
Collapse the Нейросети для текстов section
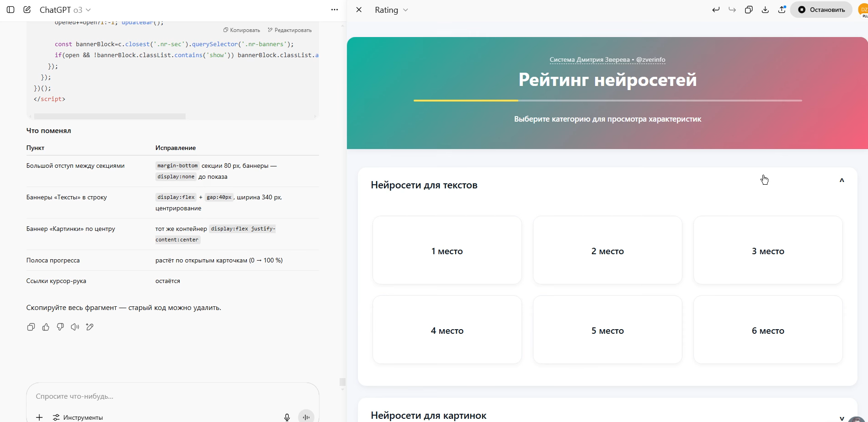tap(841, 181)
